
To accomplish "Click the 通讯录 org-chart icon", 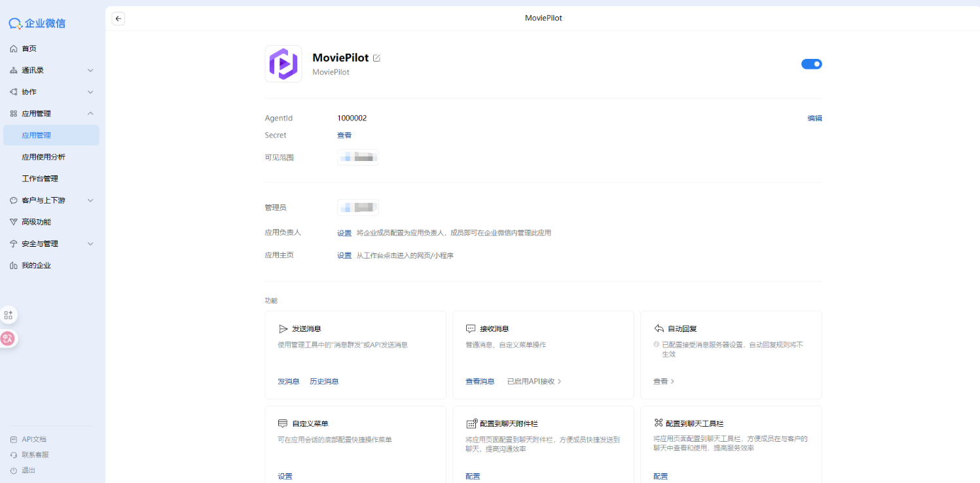I will pyautogui.click(x=14, y=70).
